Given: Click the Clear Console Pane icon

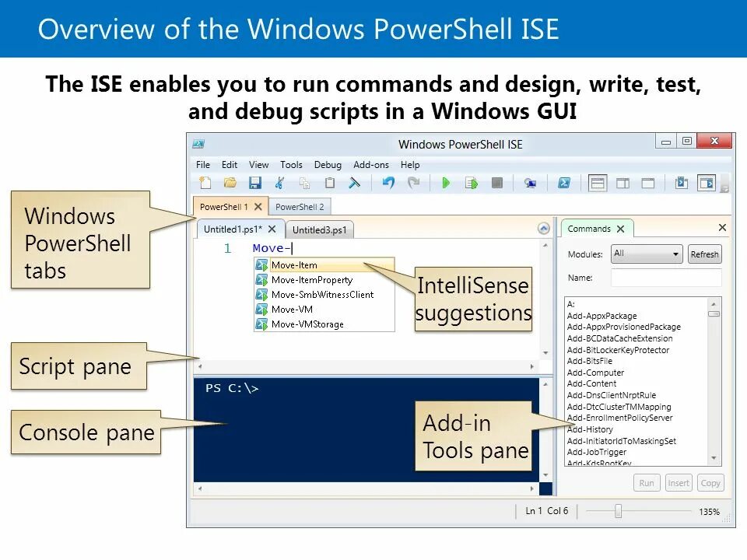Looking at the screenshot, I should click(x=355, y=183).
